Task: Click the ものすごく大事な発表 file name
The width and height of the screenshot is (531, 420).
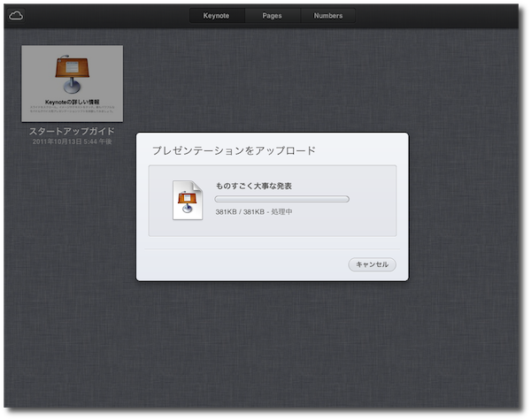Action: (254, 186)
